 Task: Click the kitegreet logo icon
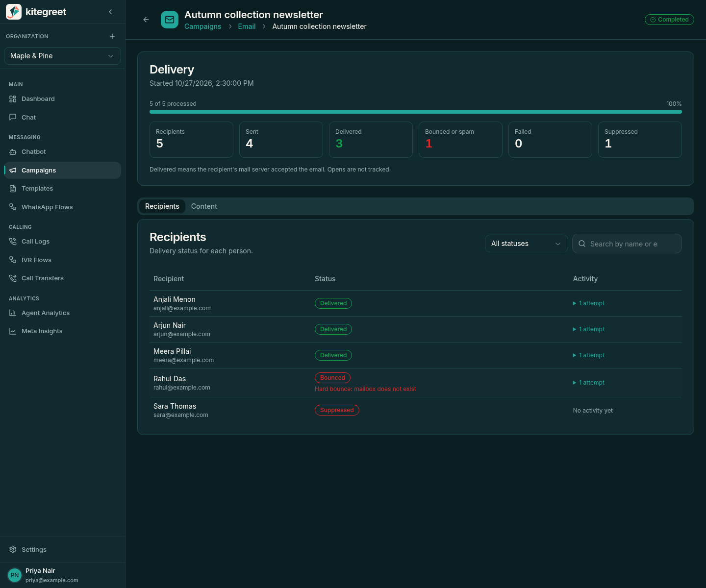pyautogui.click(x=14, y=12)
